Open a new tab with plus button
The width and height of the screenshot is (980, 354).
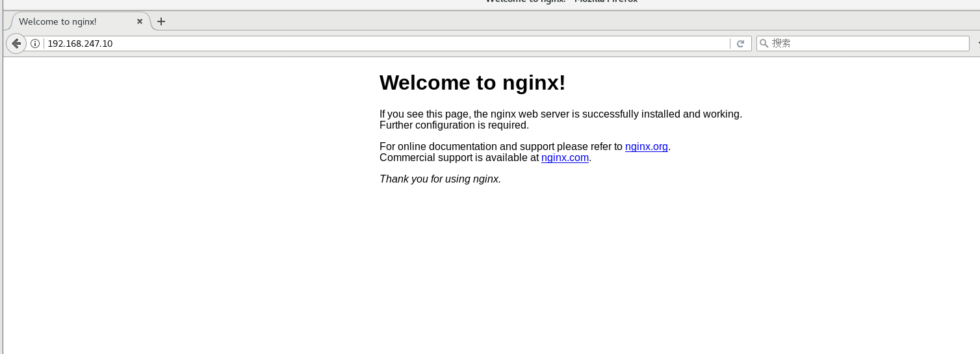click(161, 21)
